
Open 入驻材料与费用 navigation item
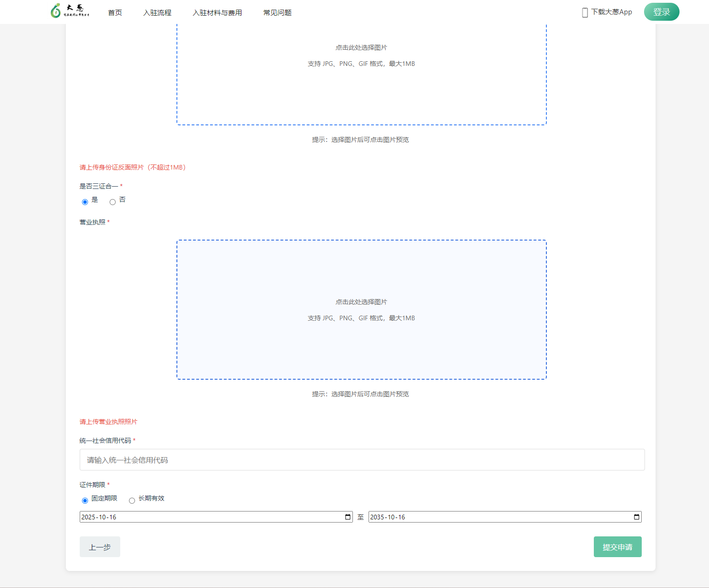[217, 13]
